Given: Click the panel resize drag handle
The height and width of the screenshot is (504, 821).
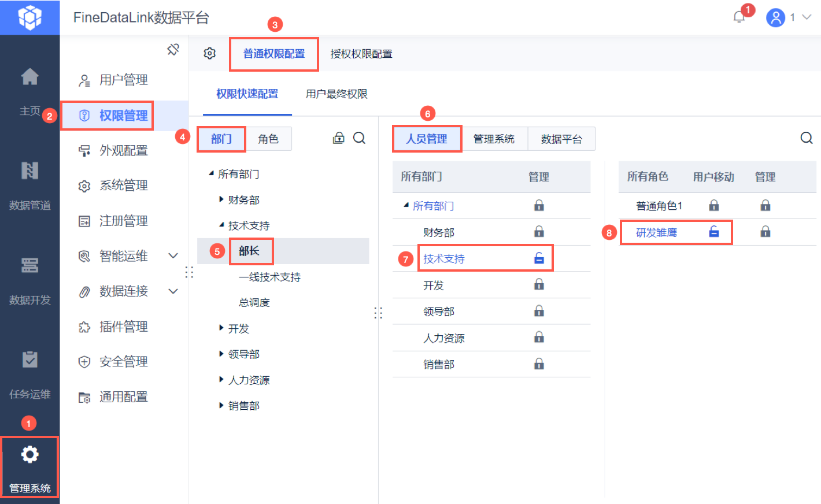Looking at the screenshot, I should pyautogui.click(x=378, y=313).
